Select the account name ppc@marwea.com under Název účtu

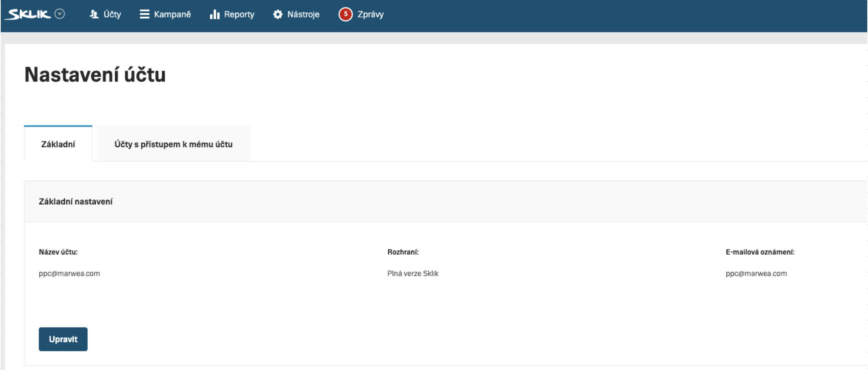[x=69, y=273]
